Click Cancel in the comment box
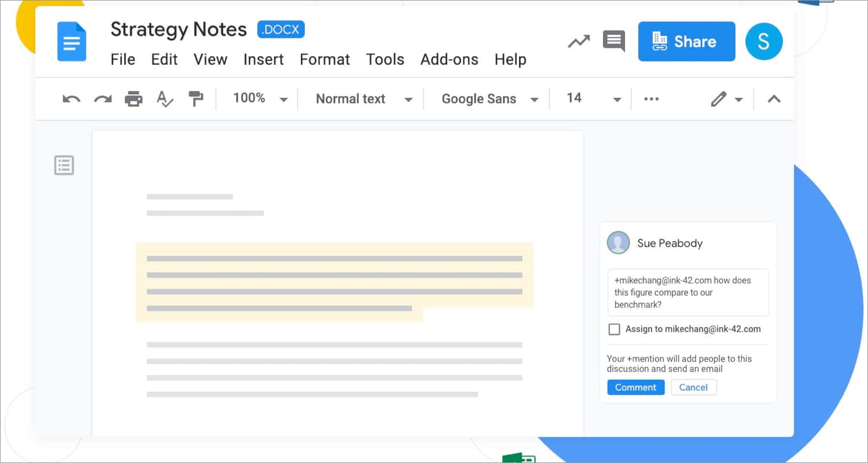This screenshot has height=463, width=868. [x=694, y=388]
